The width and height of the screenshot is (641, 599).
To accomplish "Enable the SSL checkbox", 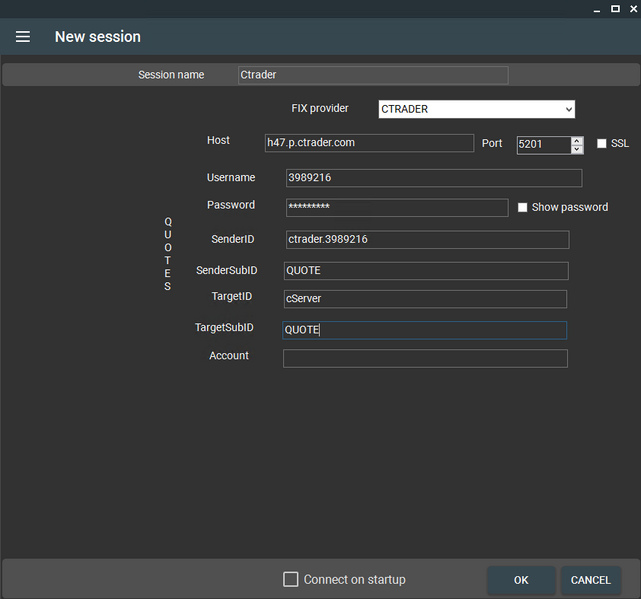I will 602,144.
